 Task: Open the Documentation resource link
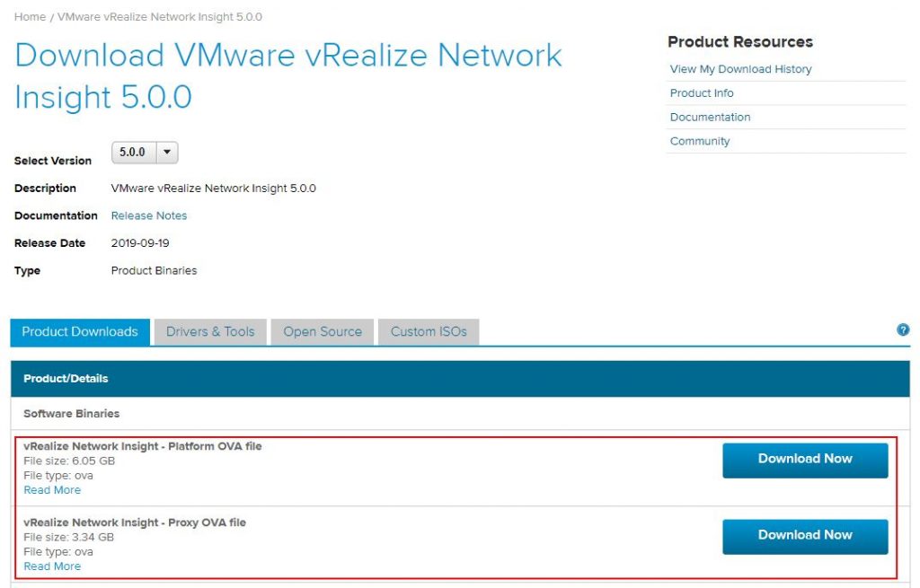coord(710,118)
